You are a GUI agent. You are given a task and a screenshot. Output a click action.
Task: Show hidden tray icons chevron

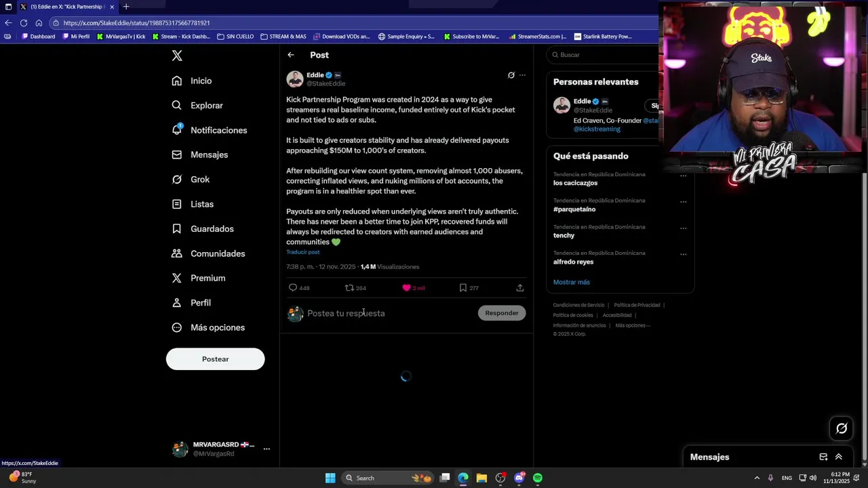point(757,478)
